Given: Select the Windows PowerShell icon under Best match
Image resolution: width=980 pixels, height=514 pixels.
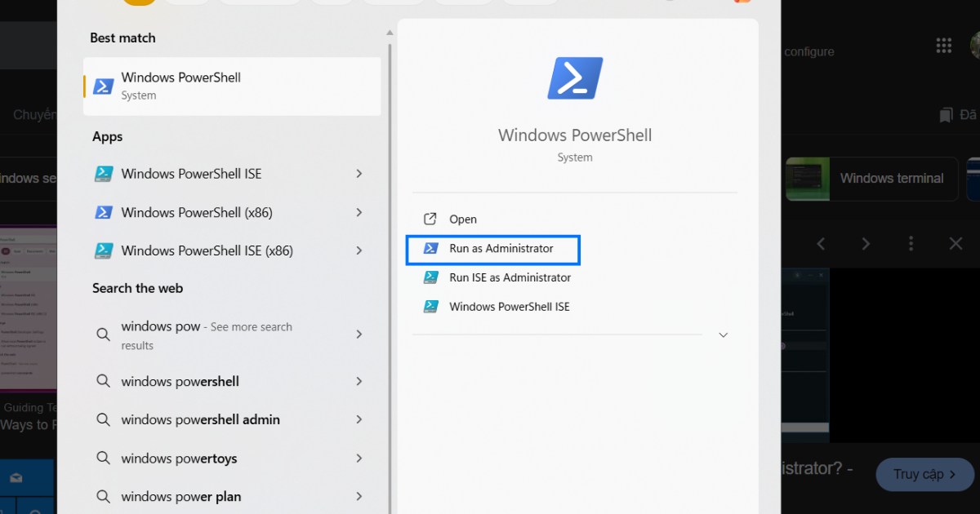Looking at the screenshot, I should (104, 86).
